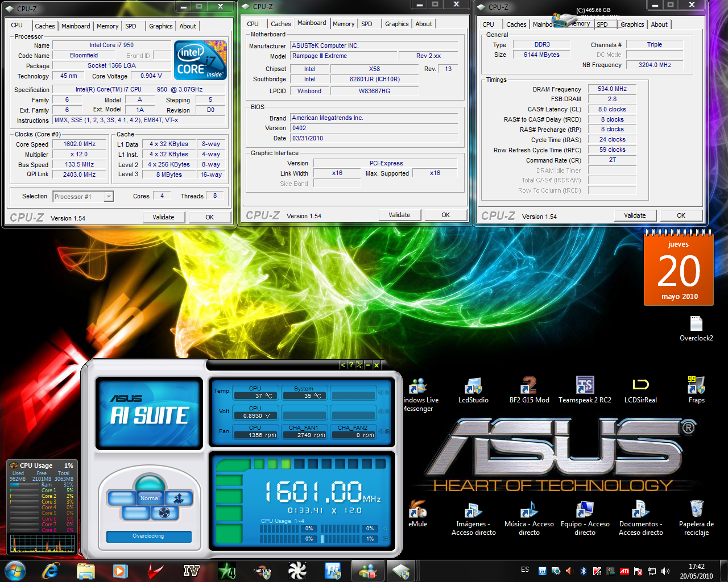Image resolution: width=728 pixels, height=582 pixels.
Task: Open the Fraps desktop shortcut
Action: (x=696, y=386)
